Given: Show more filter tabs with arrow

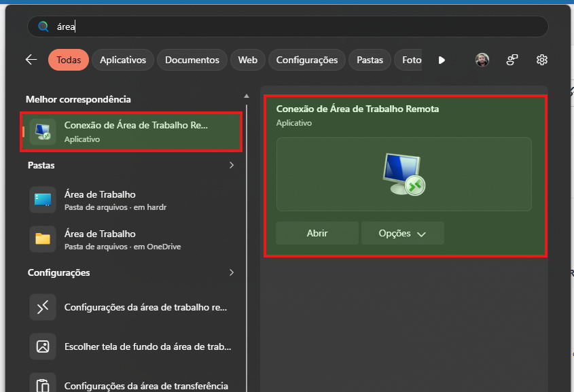Looking at the screenshot, I should coord(442,60).
